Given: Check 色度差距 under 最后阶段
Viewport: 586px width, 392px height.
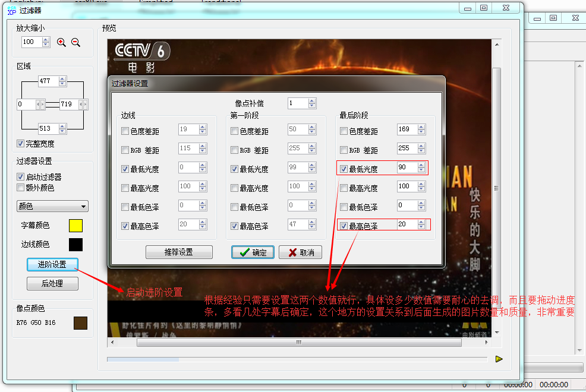Looking at the screenshot, I should pyautogui.click(x=344, y=131).
